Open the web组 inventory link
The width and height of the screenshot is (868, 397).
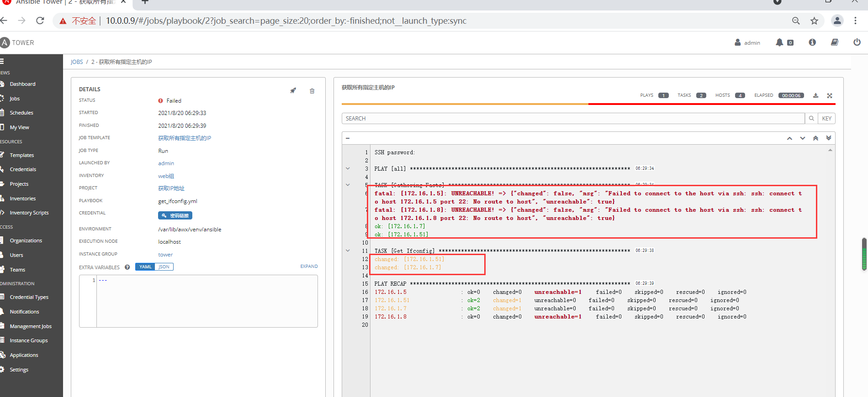[x=166, y=176]
